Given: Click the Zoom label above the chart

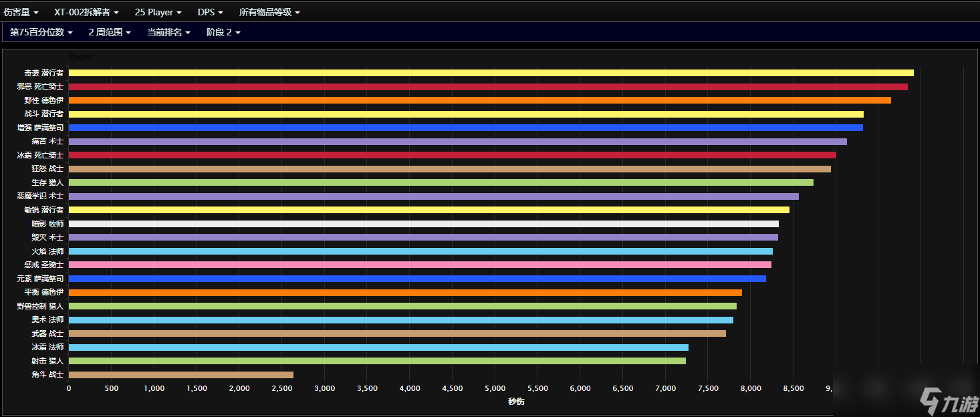Looking at the screenshot, I should click(80, 57).
